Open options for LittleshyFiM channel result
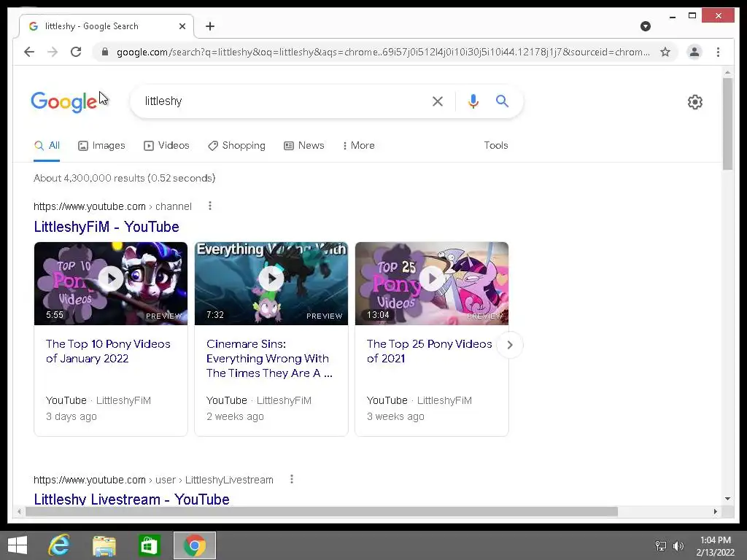The image size is (747, 560). point(210,206)
